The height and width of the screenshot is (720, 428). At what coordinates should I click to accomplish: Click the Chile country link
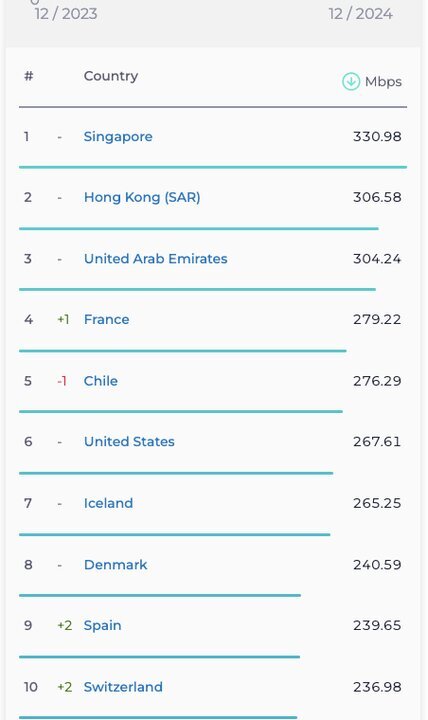(x=101, y=381)
